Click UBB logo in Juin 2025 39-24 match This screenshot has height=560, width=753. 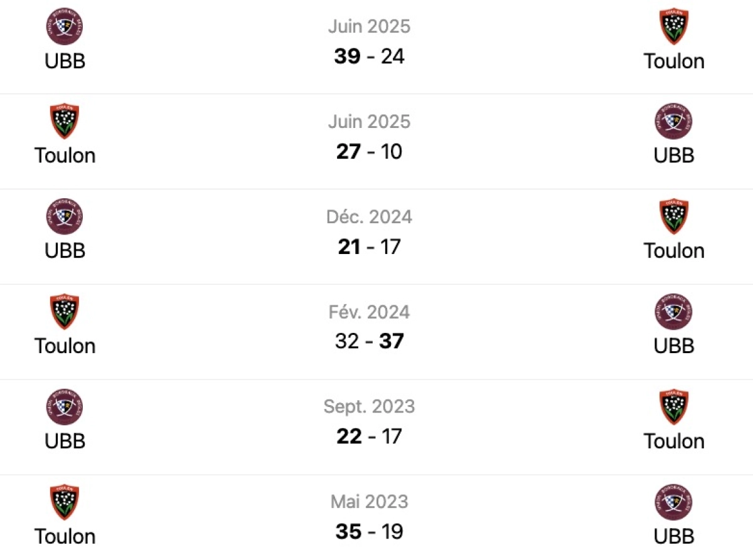coord(65,26)
